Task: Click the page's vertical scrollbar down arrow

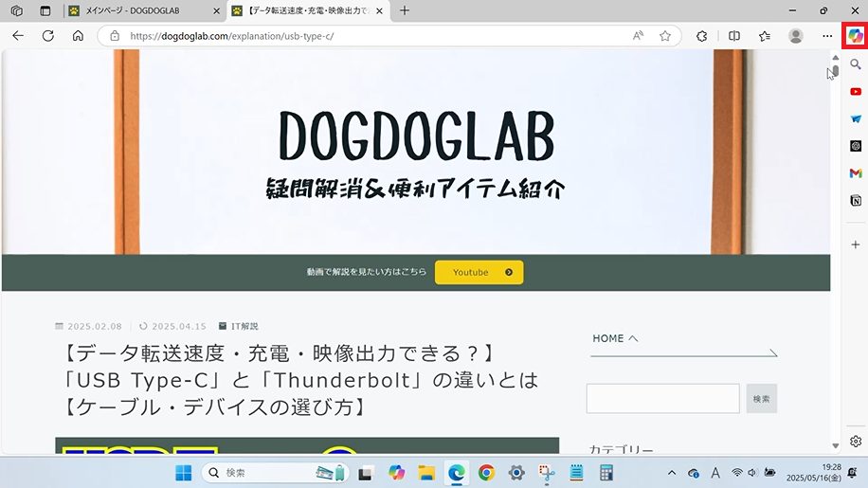Action: (x=835, y=446)
